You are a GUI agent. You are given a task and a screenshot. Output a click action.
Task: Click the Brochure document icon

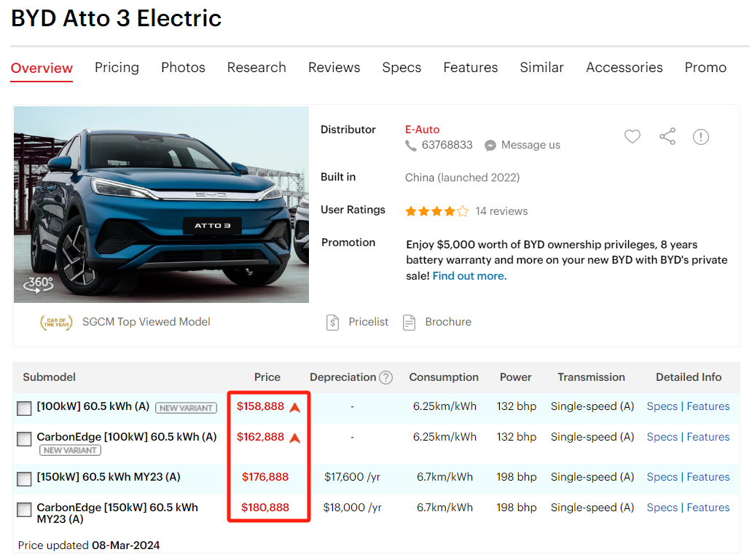(410, 322)
